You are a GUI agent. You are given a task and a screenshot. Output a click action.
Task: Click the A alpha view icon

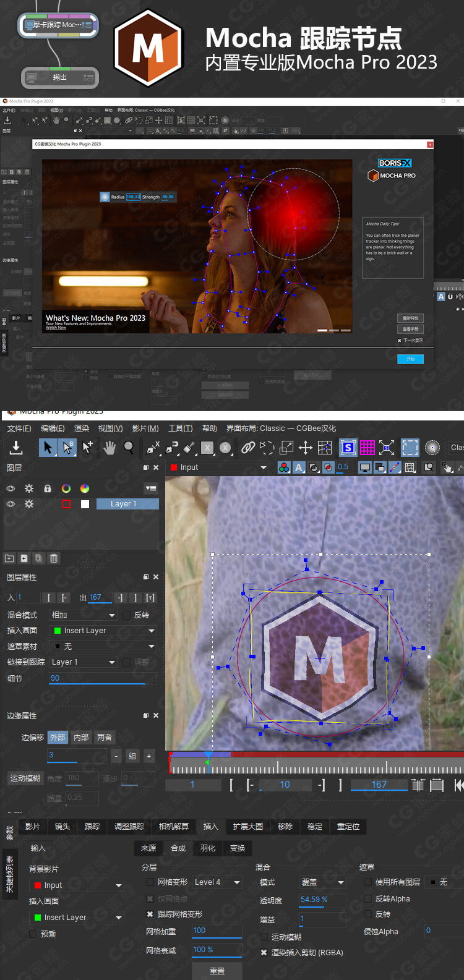pyautogui.click(x=299, y=467)
